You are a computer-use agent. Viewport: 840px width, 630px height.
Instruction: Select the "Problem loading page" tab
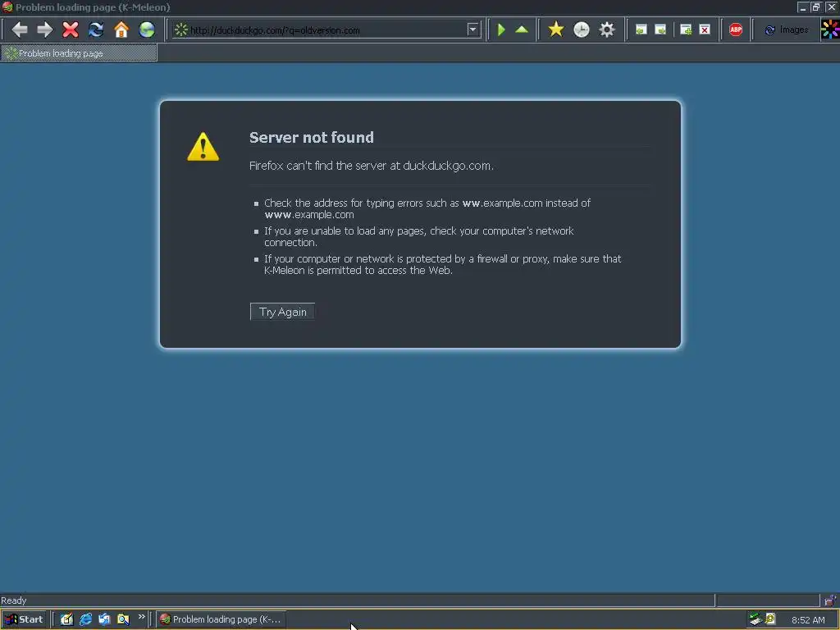click(x=79, y=53)
